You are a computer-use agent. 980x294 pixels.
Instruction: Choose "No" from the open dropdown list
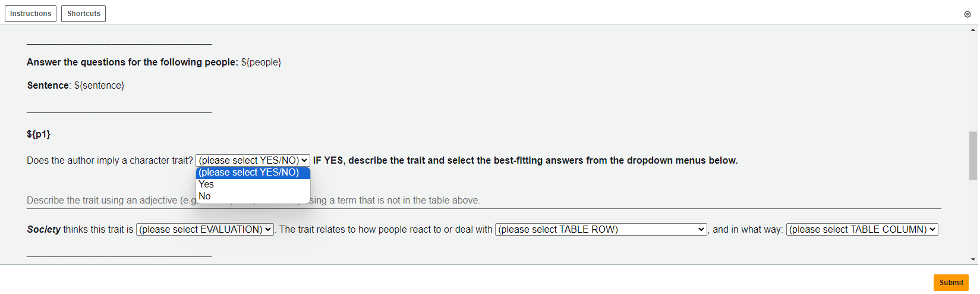pos(205,196)
